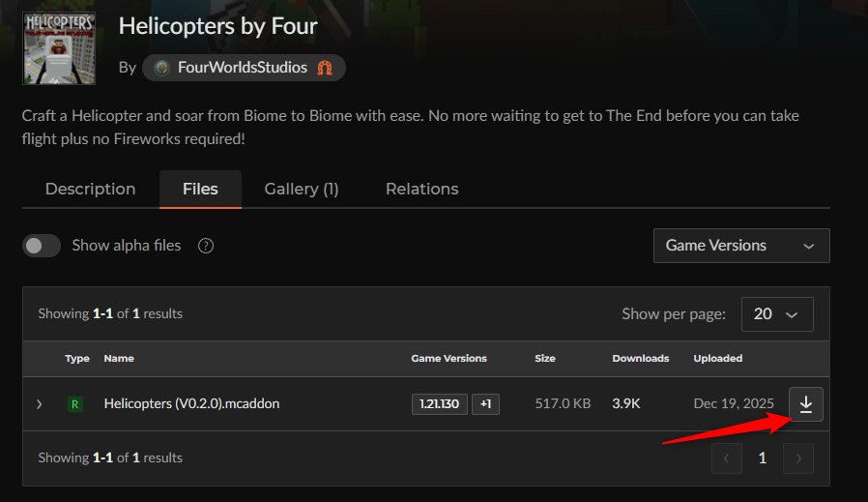The height and width of the screenshot is (502, 868).
Task: Select page number 1 in pagination
Action: [763, 458]
